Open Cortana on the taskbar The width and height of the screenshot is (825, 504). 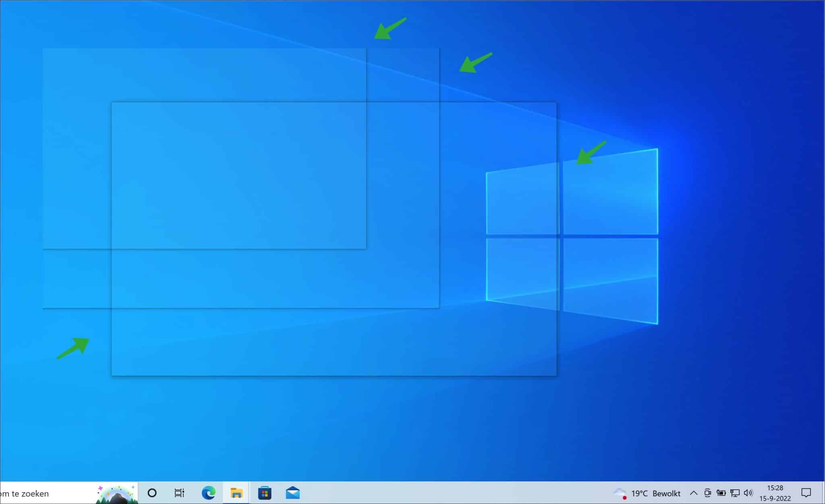pos(152,493)
